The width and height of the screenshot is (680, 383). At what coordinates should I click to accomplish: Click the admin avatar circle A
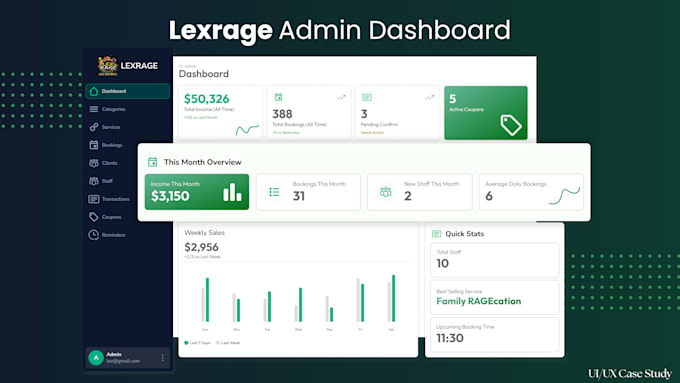[x=96, y=358]
